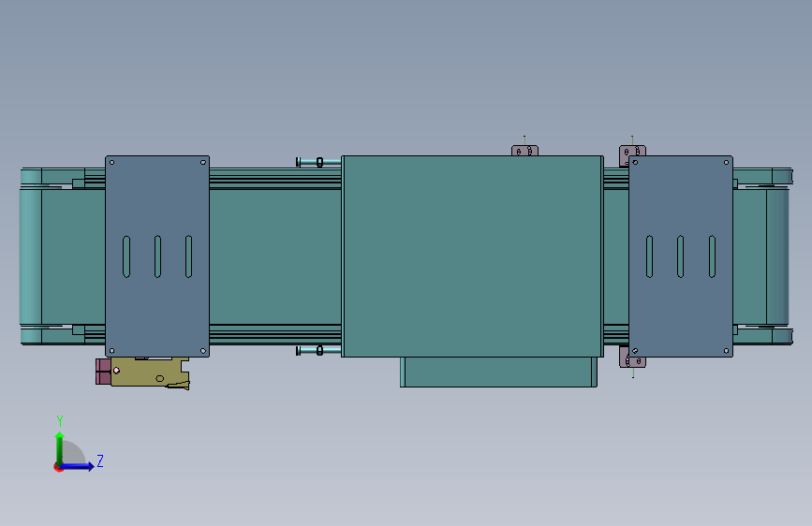
Task: Select the red origin dot of the triad
Action: 58,467
